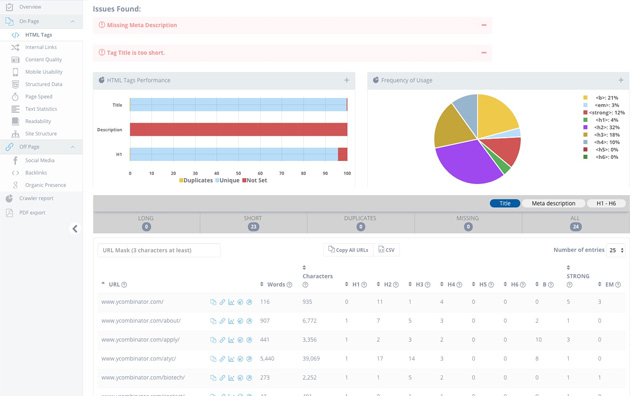Open Number of entries dropdown
The height and width of the screenshot is (396, 632).
tap(616, 250)
